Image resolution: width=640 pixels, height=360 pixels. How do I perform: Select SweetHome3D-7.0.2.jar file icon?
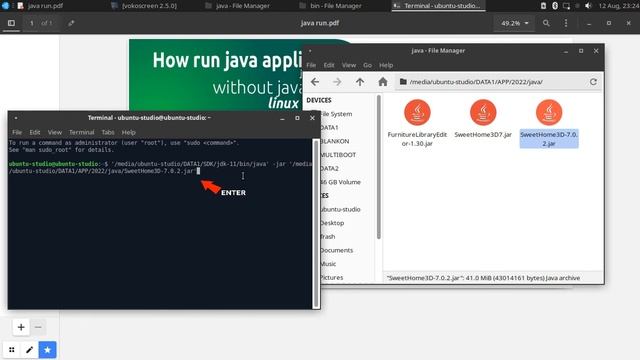click(x=549, y=113)
